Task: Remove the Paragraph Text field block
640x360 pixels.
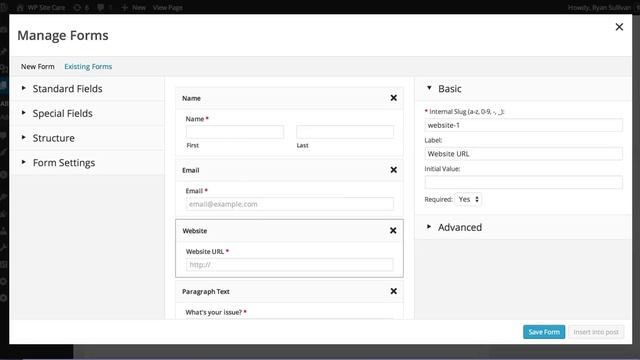Action: coord(393,291)
